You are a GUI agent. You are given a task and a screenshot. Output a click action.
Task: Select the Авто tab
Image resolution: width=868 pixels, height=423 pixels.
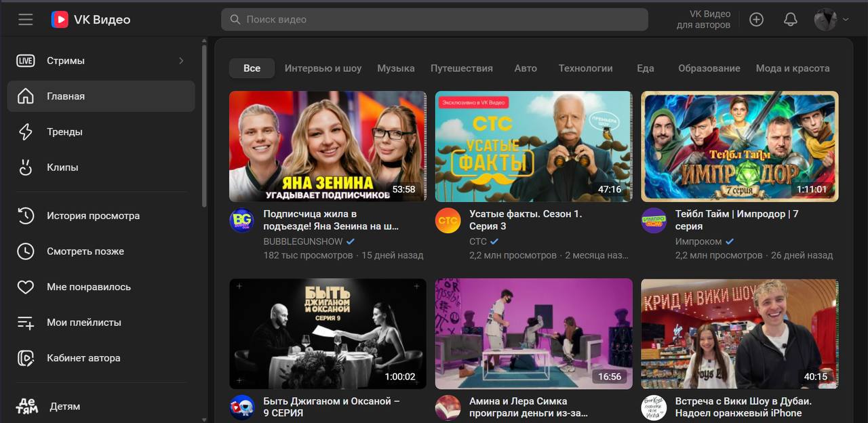coord(526,68)
